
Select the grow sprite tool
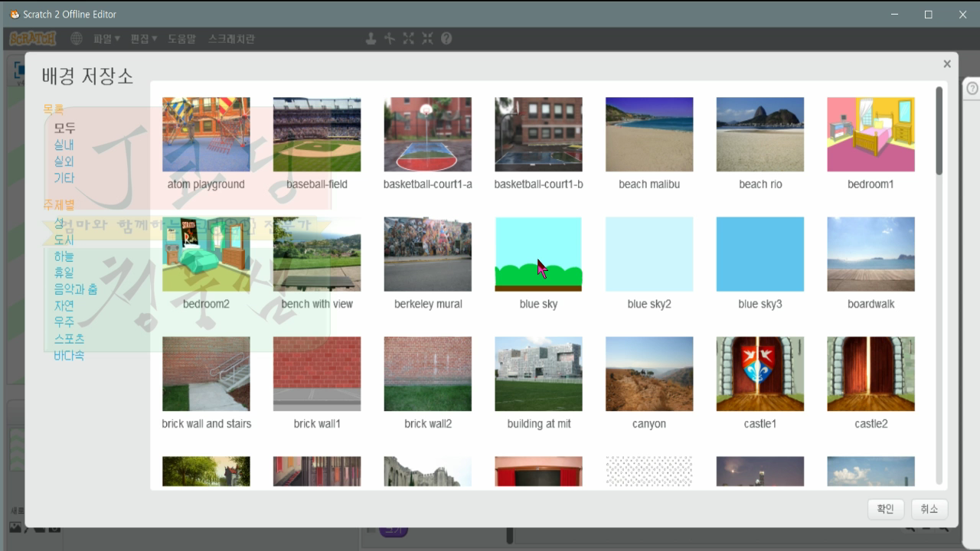pyautogui.click(x=409, y=38)
